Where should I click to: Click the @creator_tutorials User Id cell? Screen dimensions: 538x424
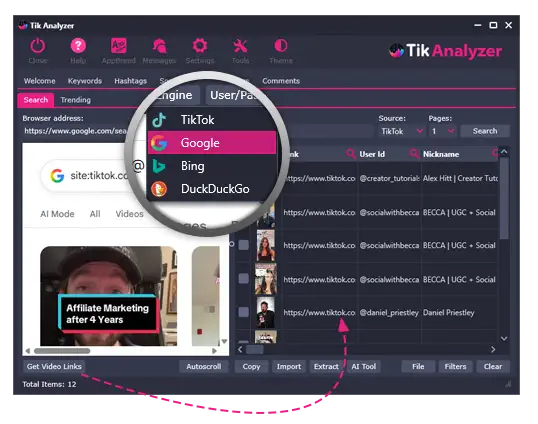389,178
